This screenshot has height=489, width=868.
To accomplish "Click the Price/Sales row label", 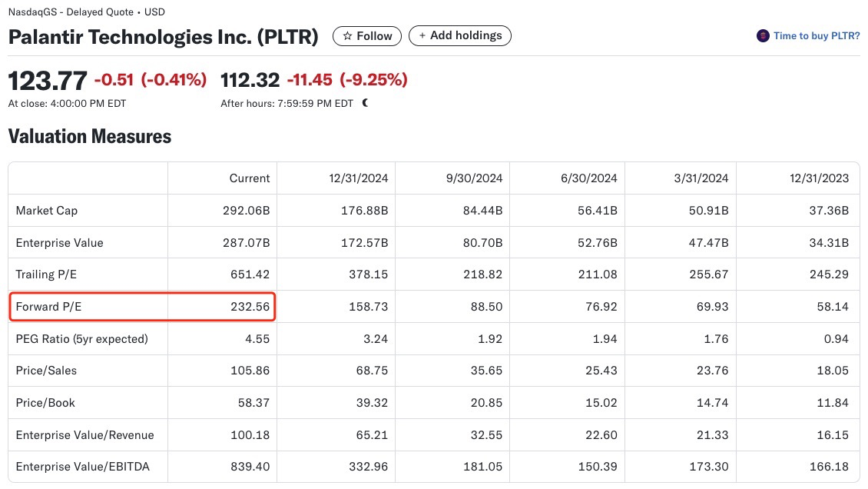I will (46, 371).
